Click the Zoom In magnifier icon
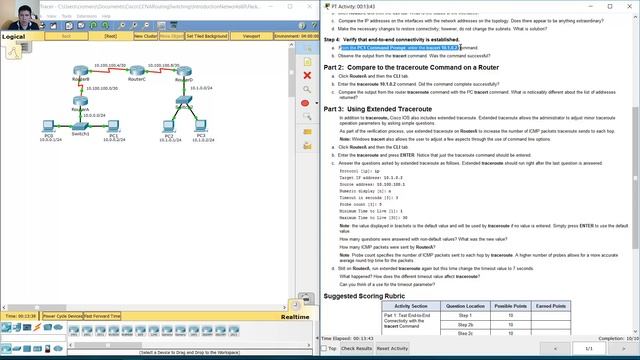 point(122,26)
